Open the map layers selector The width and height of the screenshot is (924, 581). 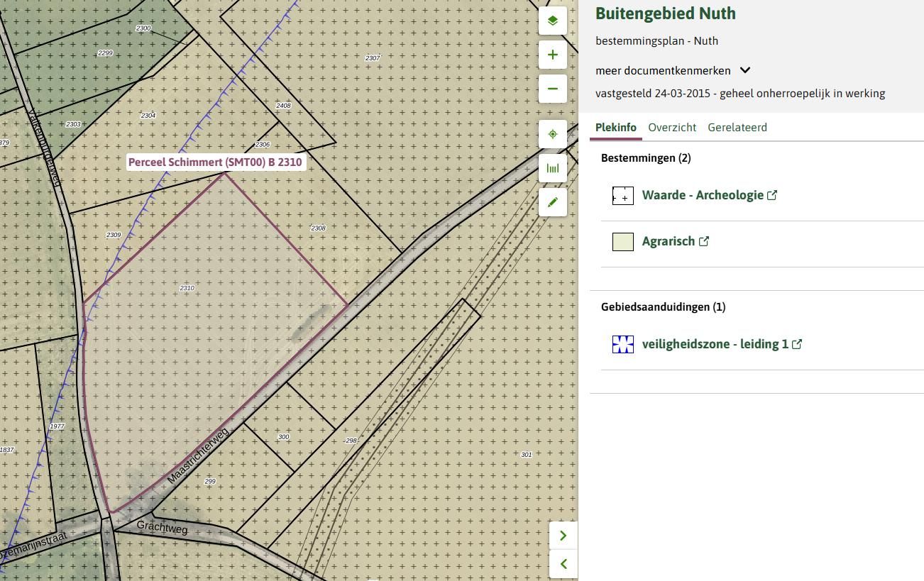[x=552, y=21]
